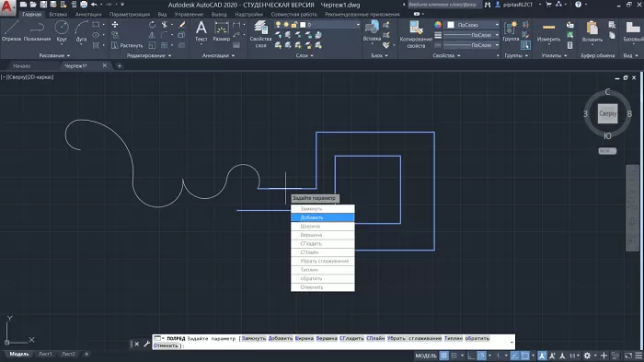Expand the Рисование panel dropdown
This screenshot has width=644, height=362.
click(x=54, y=55)
